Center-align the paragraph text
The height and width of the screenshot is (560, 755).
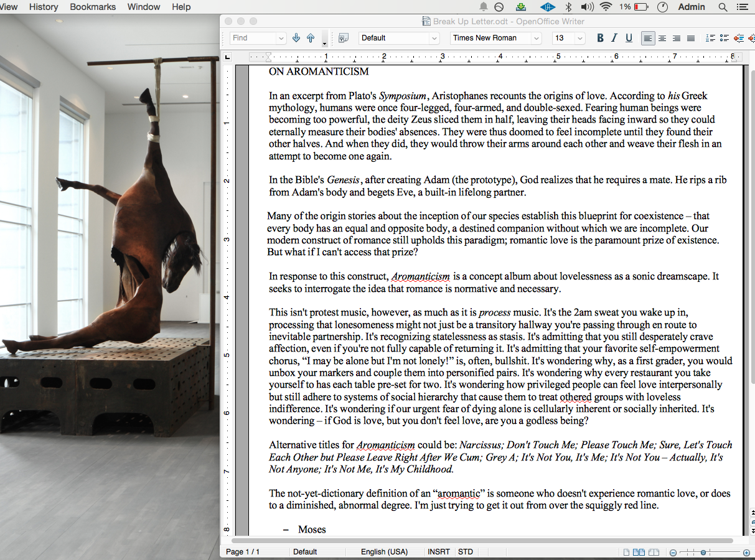[662, 38]
